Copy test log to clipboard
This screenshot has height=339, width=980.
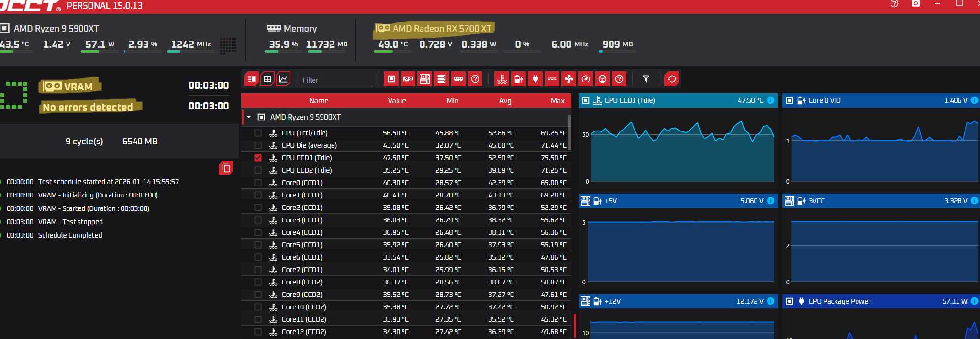coord(226,168)
